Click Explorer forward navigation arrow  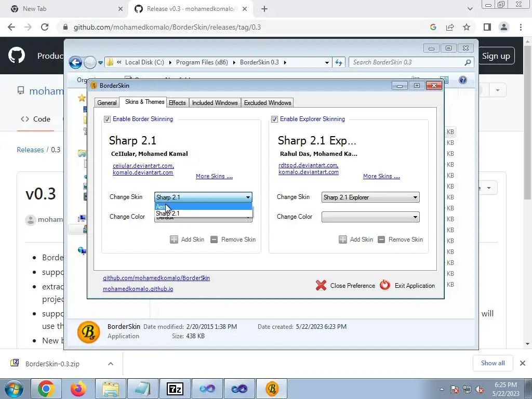point(90,62)
